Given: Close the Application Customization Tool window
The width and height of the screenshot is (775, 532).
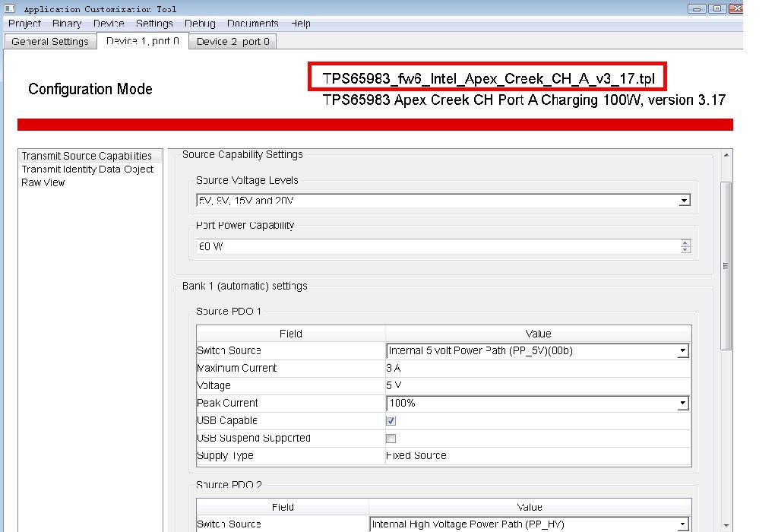Looking at the screenshot, I should click(736, 8).
